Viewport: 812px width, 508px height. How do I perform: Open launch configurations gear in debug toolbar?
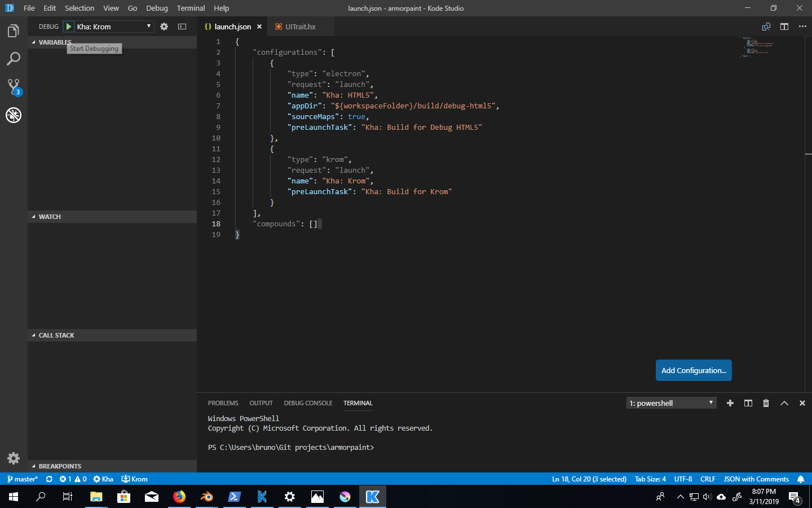coord(164,26)
